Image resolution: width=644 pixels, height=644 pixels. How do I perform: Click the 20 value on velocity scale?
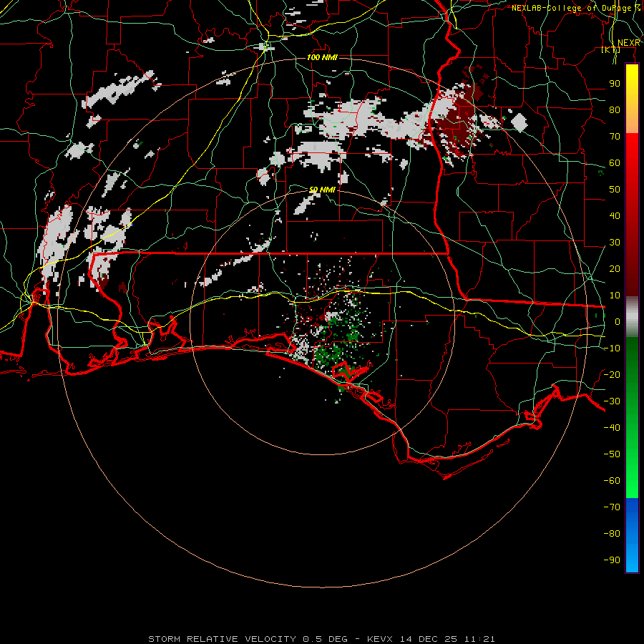point(615,269)
